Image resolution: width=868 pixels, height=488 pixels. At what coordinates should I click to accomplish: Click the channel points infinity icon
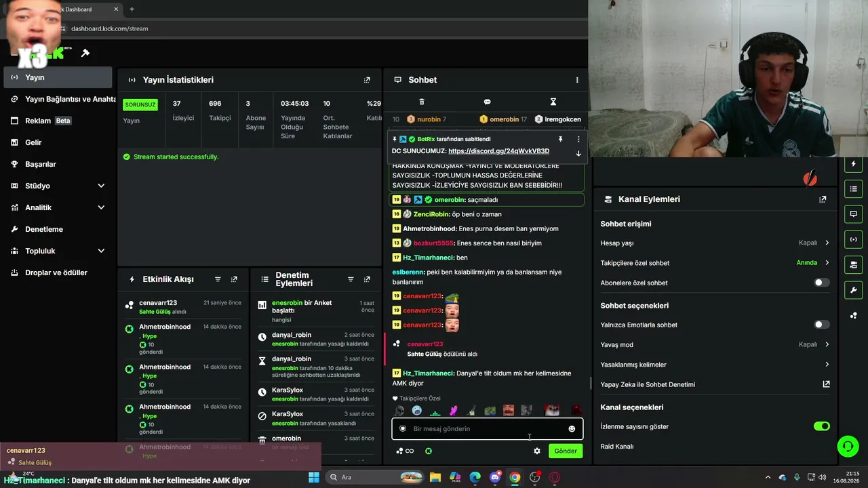pos(405,451)
